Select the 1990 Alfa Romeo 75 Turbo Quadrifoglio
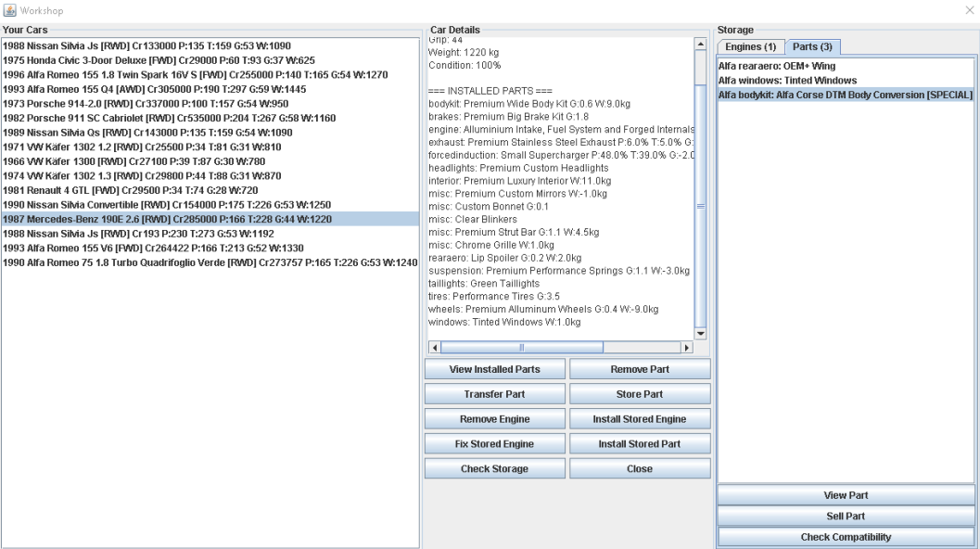Viewport: 980px width, 549px height. click(x=210, y=262)
